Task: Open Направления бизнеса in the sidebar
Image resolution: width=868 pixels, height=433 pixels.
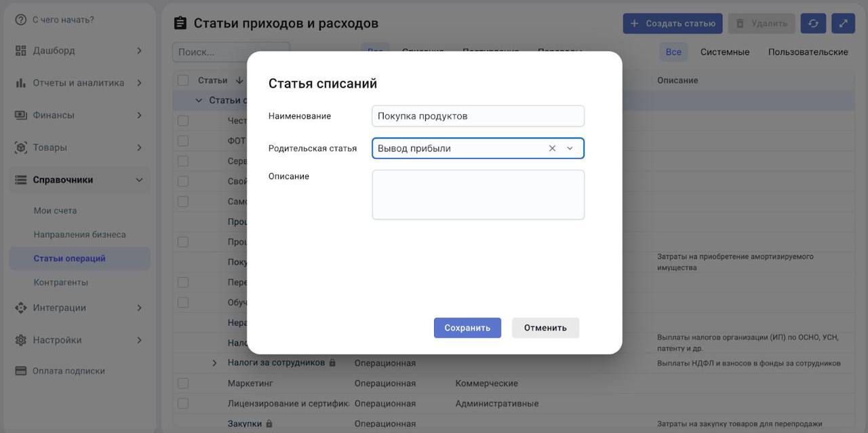Action: coord(79,234)
